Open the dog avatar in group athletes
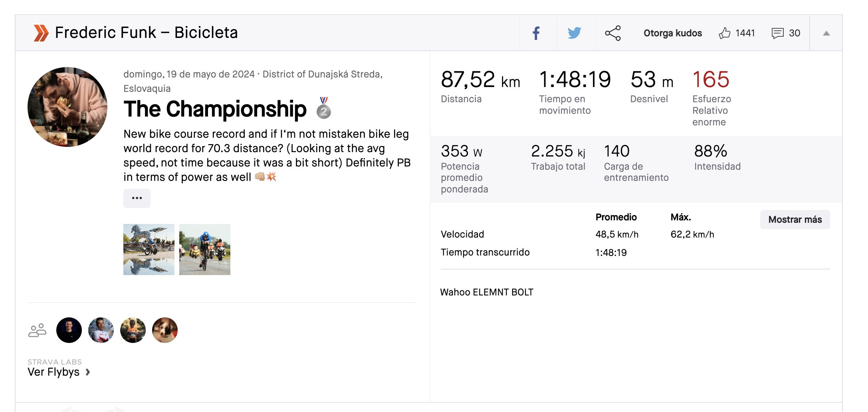 pyautogui.click(x=165, y=330)
